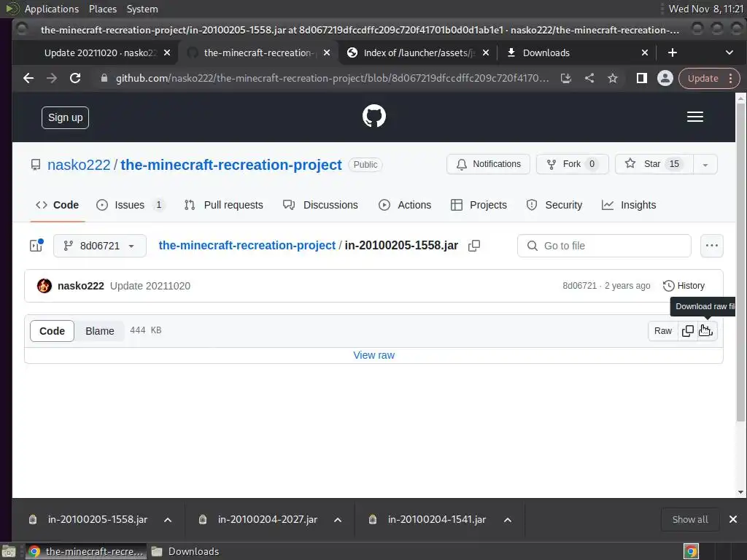Expand options for in-20100204-2027.jar download

pyautogui.click(x=338, y=519)
